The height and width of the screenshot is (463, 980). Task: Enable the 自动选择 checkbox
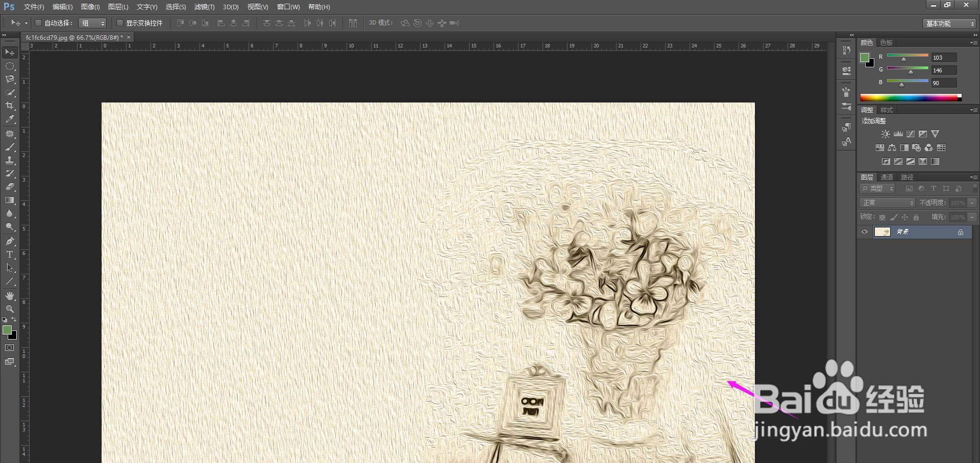(x=38, y=23)
